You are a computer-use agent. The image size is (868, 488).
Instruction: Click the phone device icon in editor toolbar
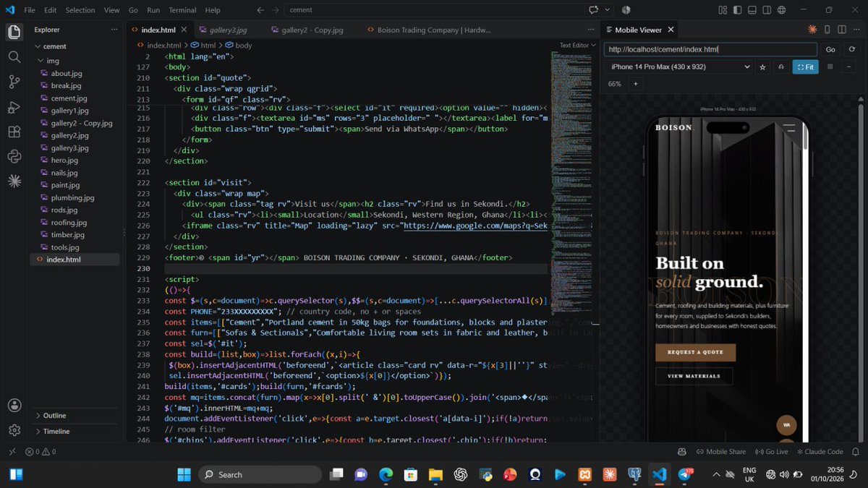(x=827, y=30)
